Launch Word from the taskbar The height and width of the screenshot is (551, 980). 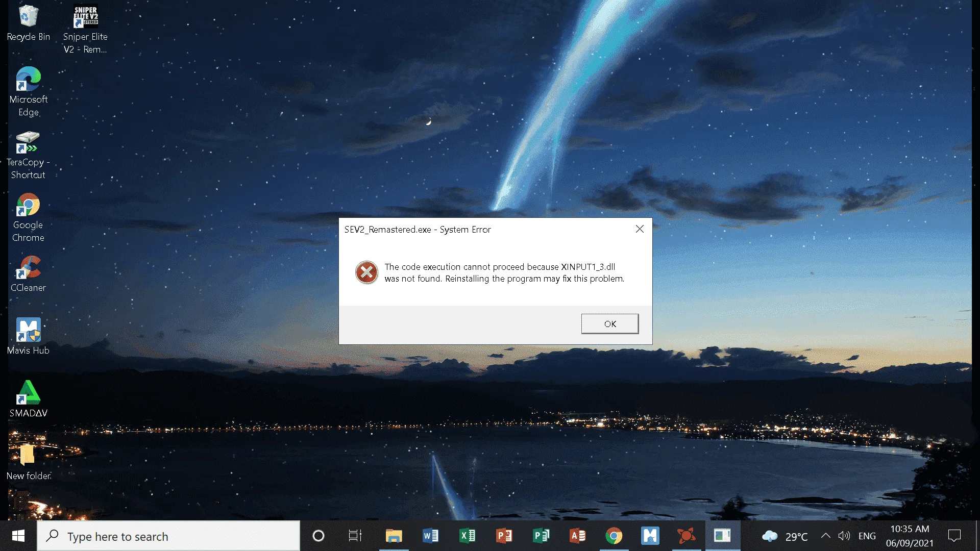pyautogui.click(x=430, y=536)
